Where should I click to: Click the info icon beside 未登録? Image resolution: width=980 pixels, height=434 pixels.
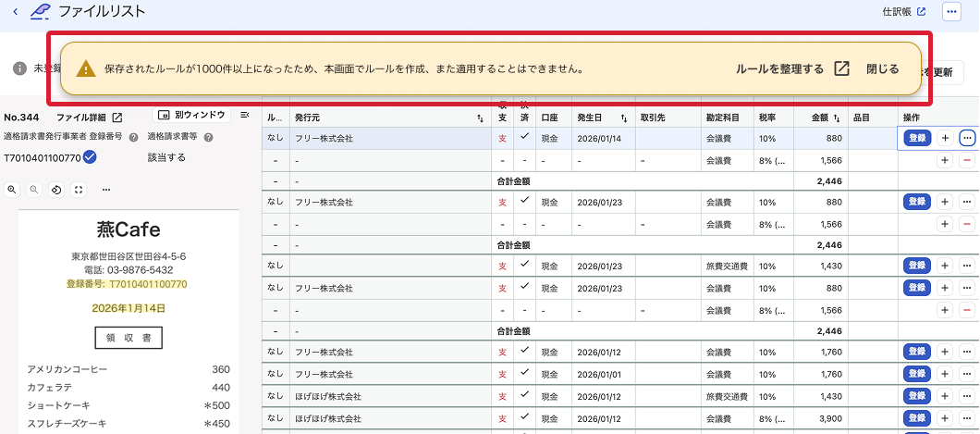(20, 68)
